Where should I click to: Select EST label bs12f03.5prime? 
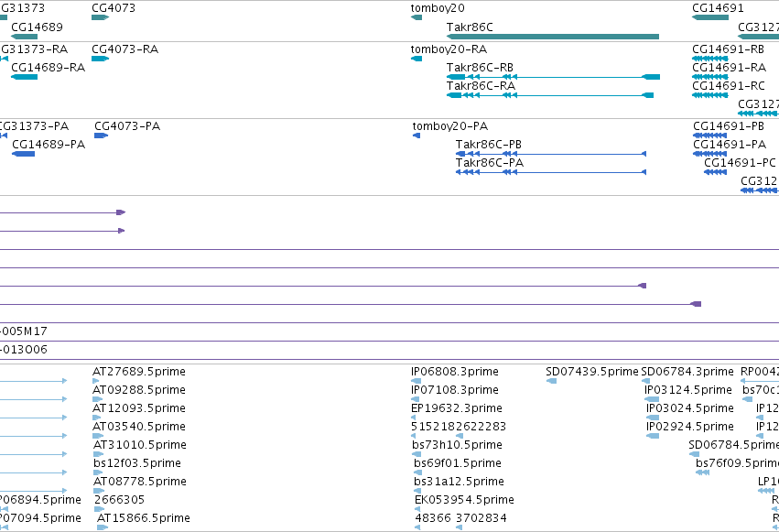(137, 463)
